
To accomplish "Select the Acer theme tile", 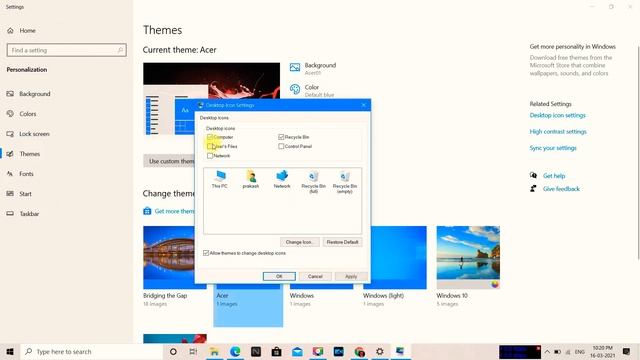I will pyautogui.click(x=248, y=305).
